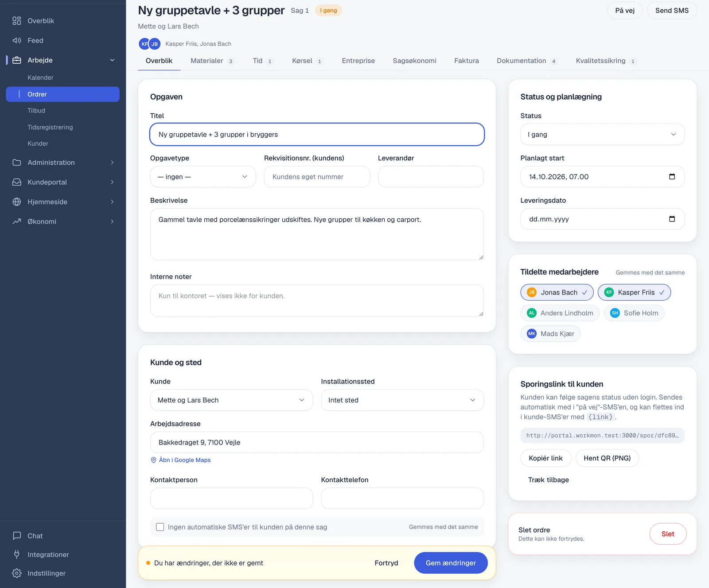This screenshot has height=588, width=709.
Task: Switch to the Materialer tab
Action: point(212,61)
